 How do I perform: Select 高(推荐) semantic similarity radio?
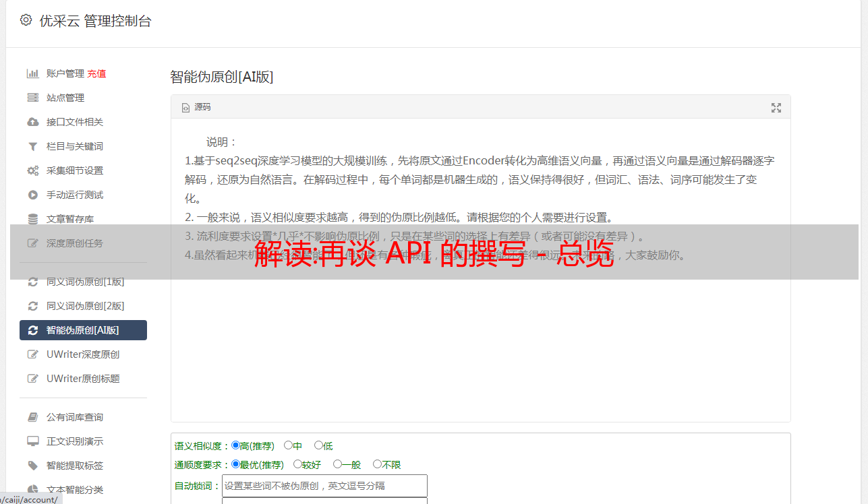(x=235, y=445)
